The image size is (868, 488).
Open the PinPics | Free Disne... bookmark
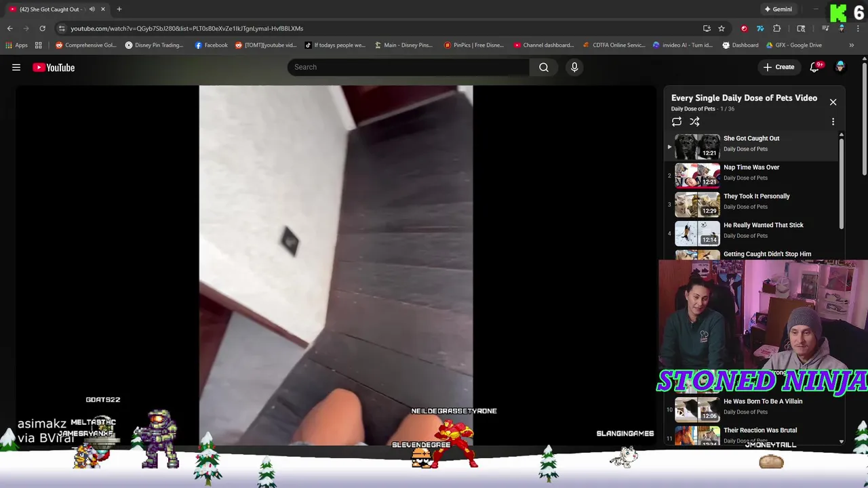tap(474, 45)
